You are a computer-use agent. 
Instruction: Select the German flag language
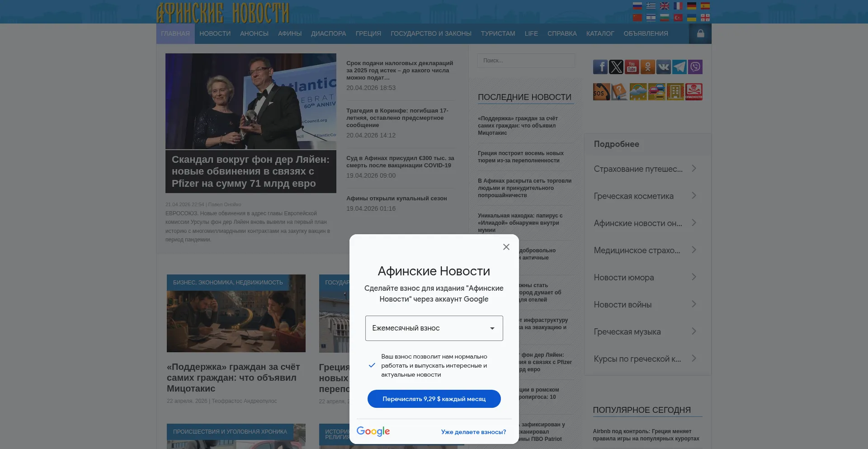coord(692,6)
